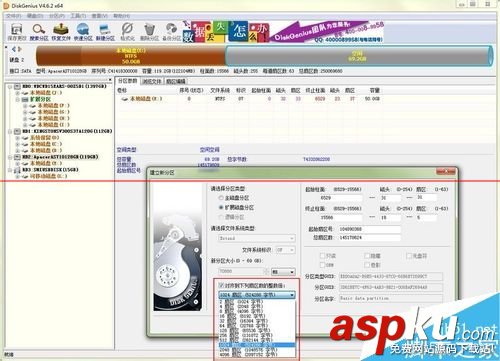
Task: Click the HD3 USB disk icon
Action: 17,170
